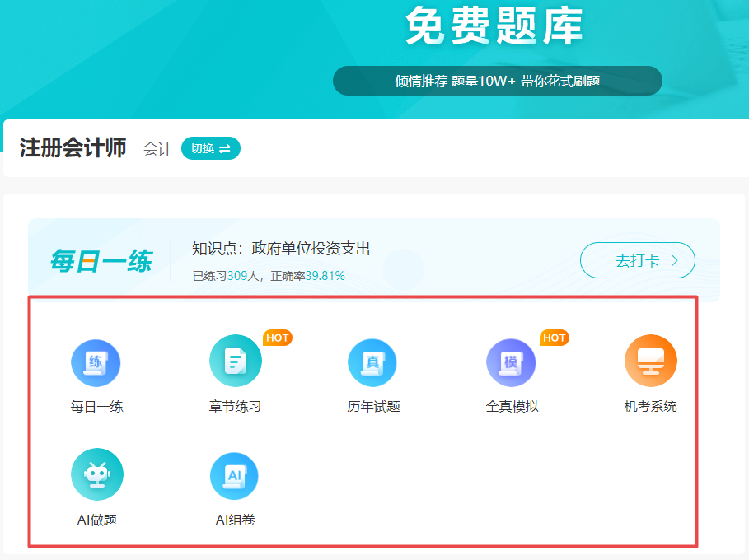Select the 章节练习 chapter practice icon
749x560 pixels.
pos(236,361)
